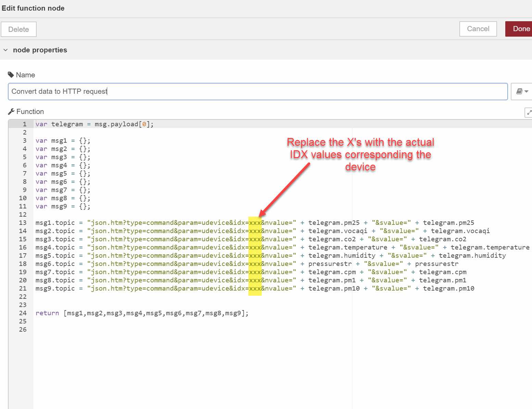Image resolution: width=532 pixels, height=409 pixels.
Task: Collapse the node properties section
Action: (5, 50)
